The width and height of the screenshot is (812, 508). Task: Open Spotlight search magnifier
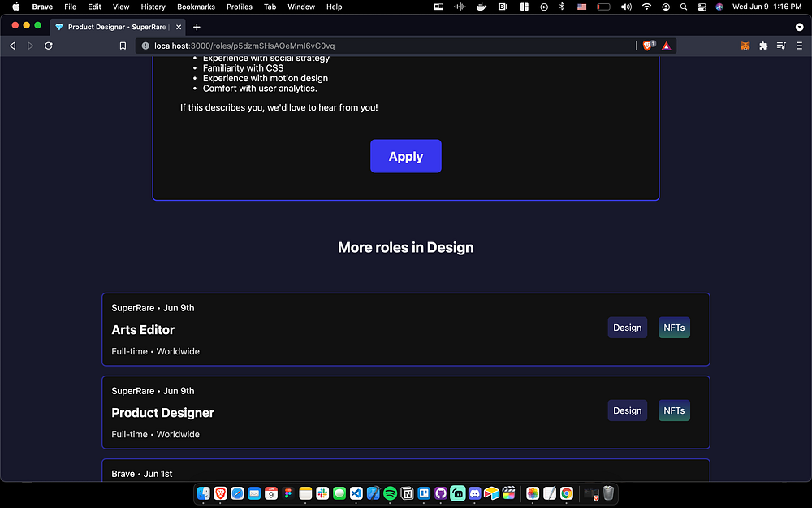point(684,7)
